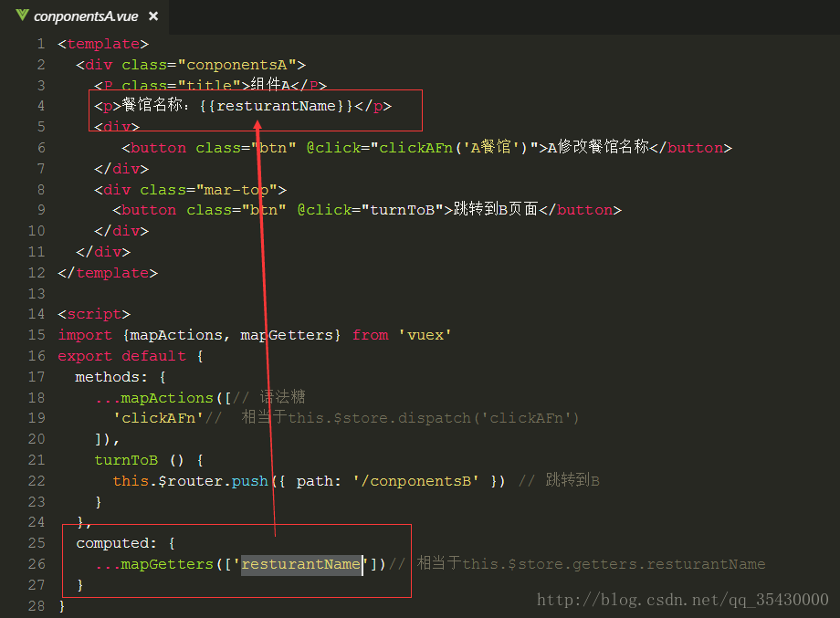Screen dimensions: 840x618
Task: Close the conponentsA.vue tab
Action: [x=153, y=16]
